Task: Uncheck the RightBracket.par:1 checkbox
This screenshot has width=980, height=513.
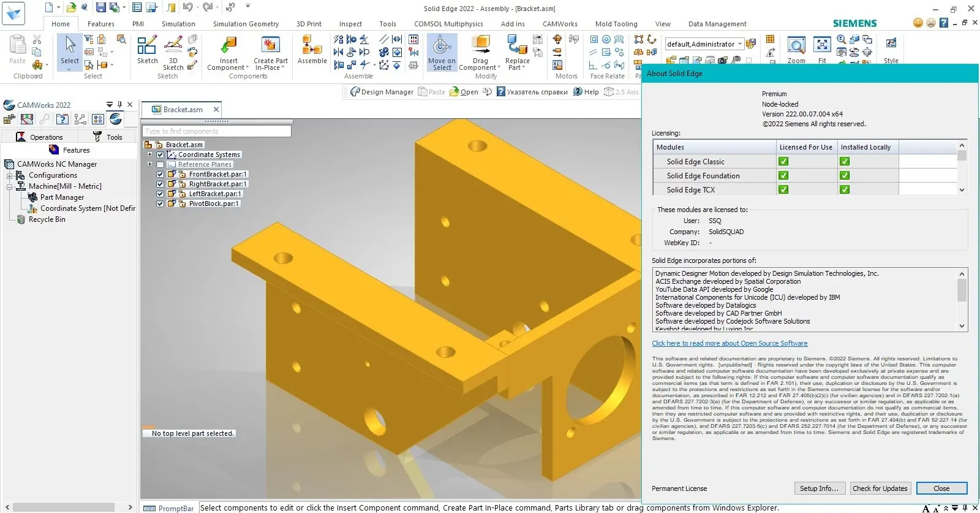Action: [160, 184]
